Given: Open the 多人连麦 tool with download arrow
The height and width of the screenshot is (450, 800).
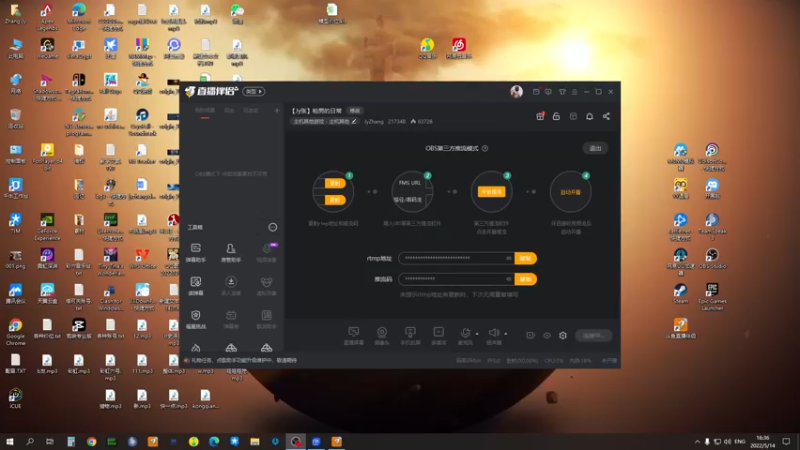Looking at the screenshot, I should tap(231, 286).
